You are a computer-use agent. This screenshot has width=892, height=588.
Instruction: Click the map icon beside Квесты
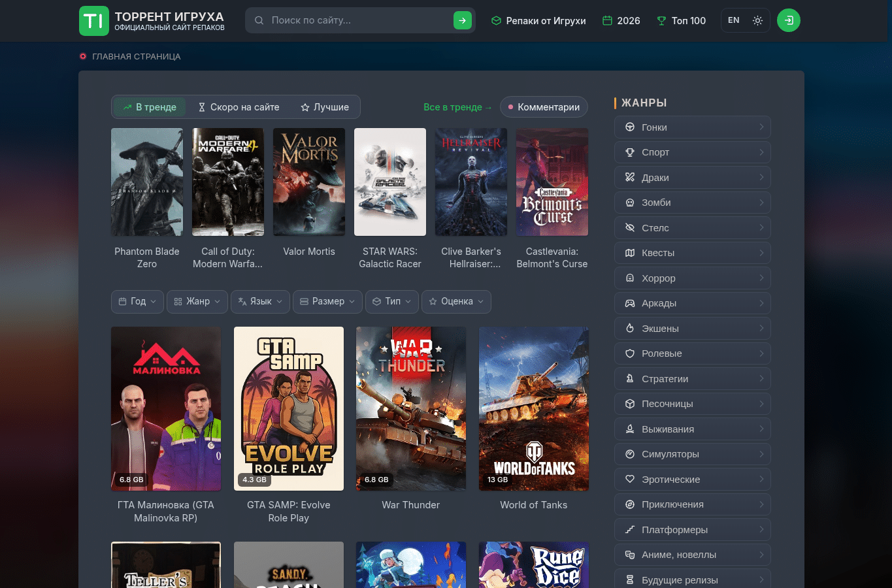click(630, 253)
